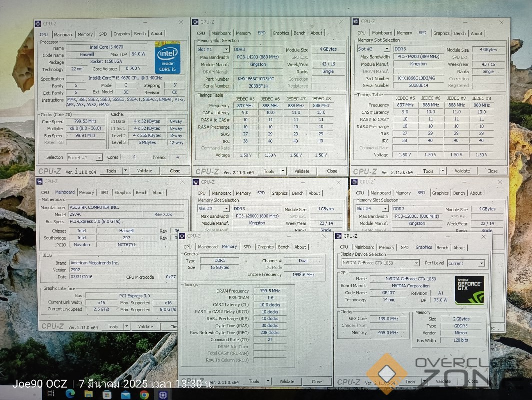Open Task View on the taskbar
Viewport: 532px width, 400px height.
51,395
